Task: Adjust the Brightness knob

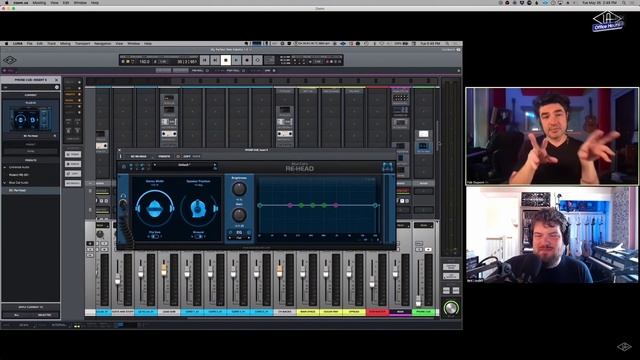Action: (239, 189)
